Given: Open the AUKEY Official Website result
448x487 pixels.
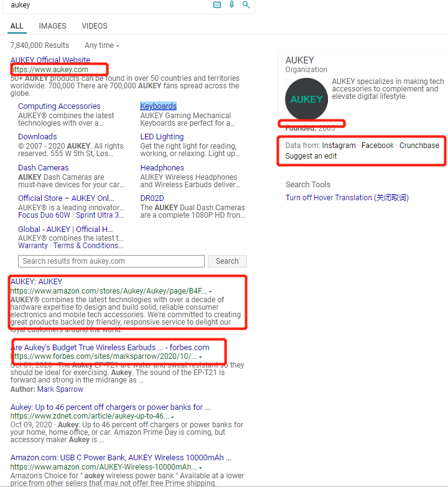Looking at the screenshot, I should (50, 60).
